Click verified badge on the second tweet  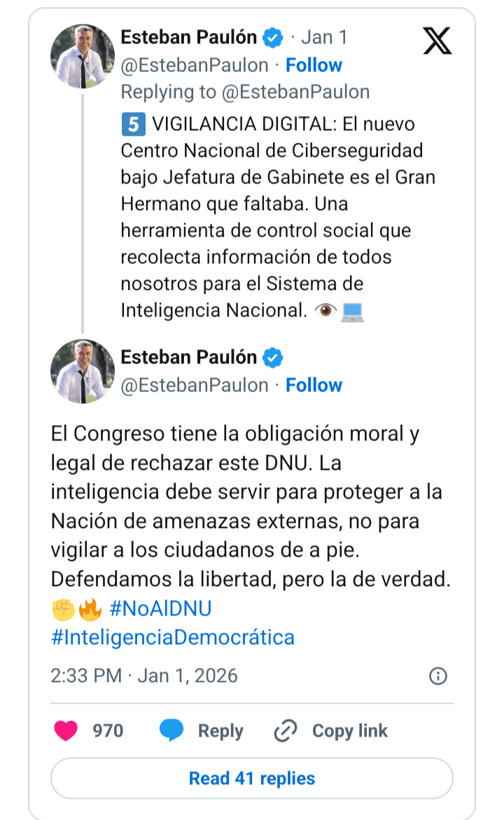pos(273,358)
